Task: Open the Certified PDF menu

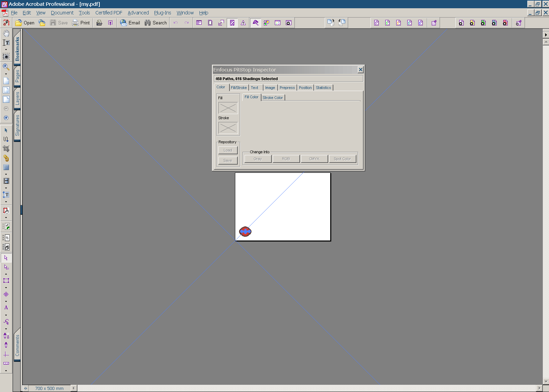Action: [109, 13]
